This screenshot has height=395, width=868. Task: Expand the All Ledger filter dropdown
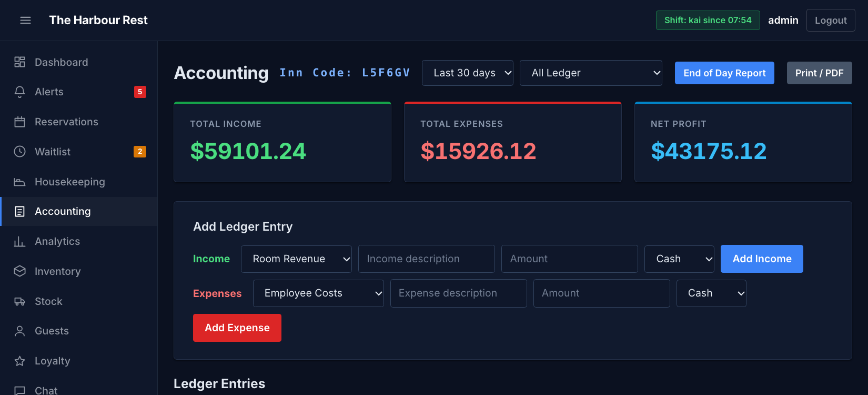(x=591, y=73)
